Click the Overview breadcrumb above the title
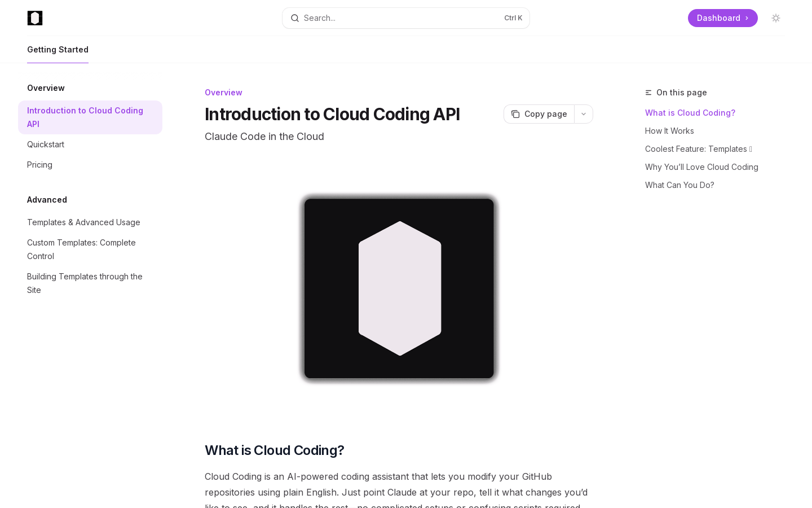812x508 pixels. click(223, 93)
